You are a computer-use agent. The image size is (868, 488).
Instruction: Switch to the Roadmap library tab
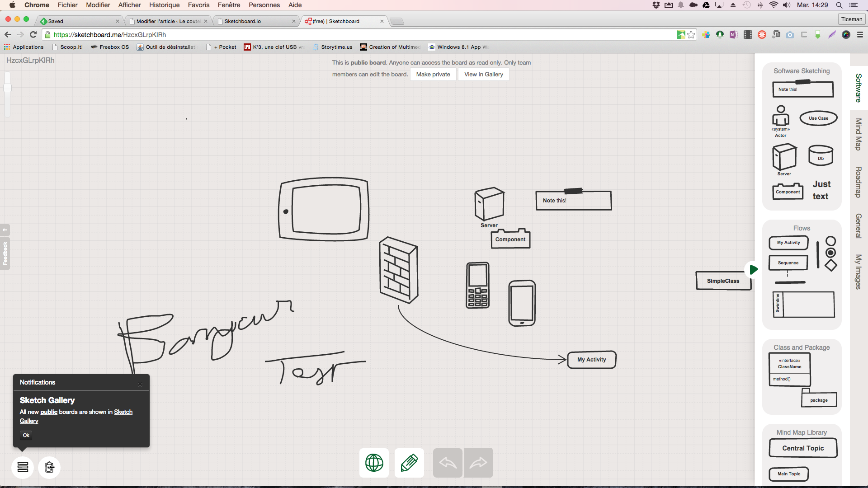point(859,182)
